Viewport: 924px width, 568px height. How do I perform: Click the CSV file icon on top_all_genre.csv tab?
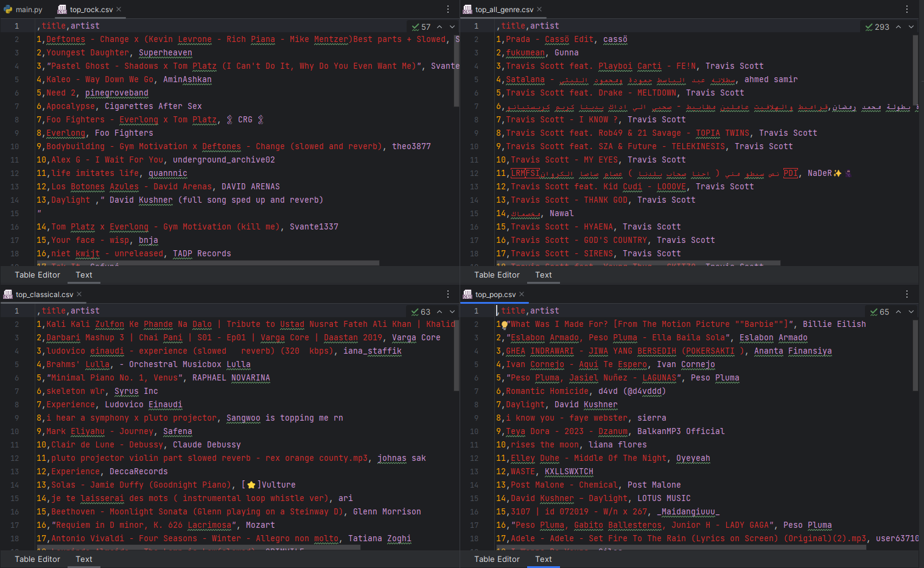pos(467,9)
